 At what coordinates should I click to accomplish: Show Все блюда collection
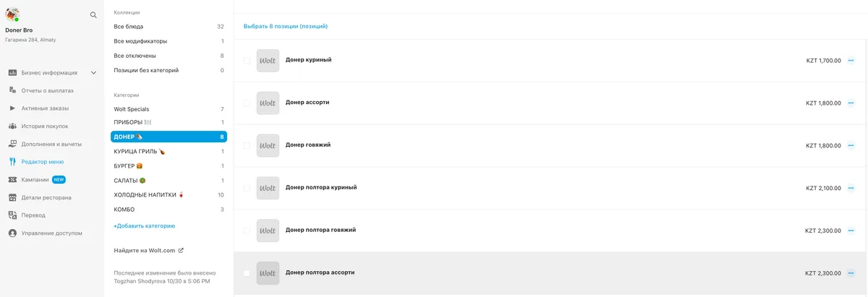pyautogui.click(x=169, y=27)
